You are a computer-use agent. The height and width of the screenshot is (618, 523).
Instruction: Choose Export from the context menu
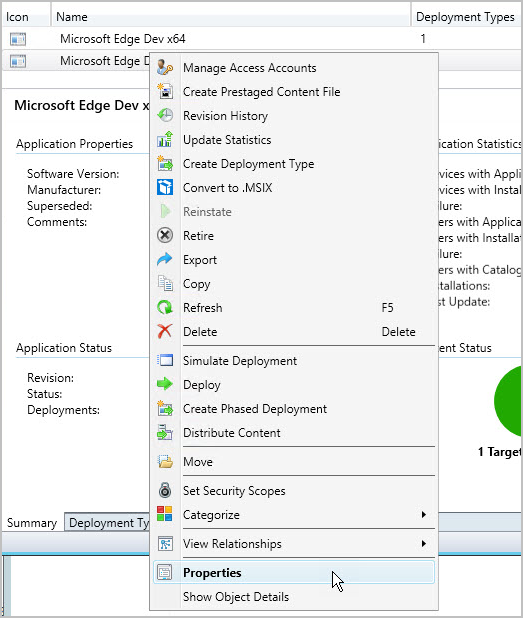click(294, 260)
